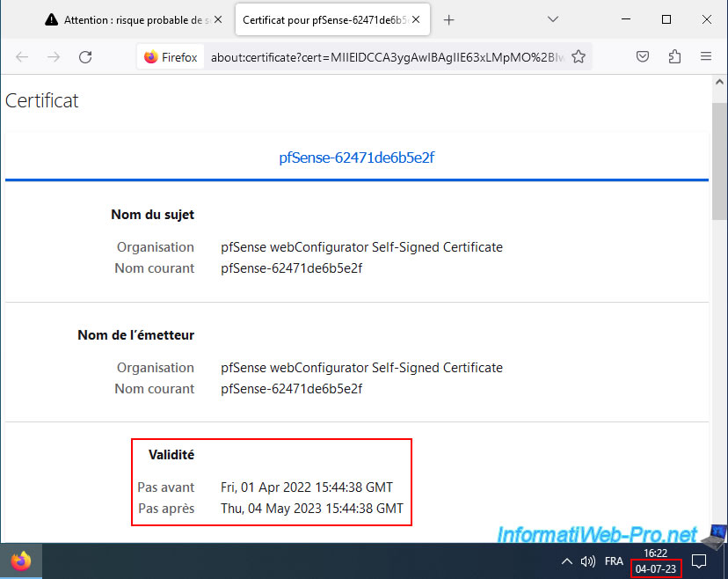
Task: Select the issuer Organisation value text
Action: pos(361,367)
